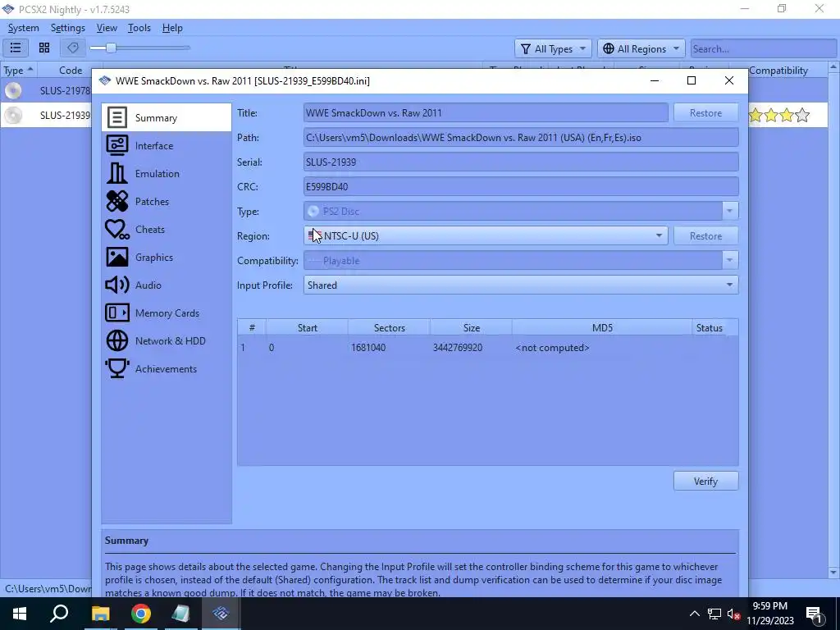The height and width of the screenshot is (630, 840).
Task: Click the Serial SLUS-21939 field
Action: (521, 162)
